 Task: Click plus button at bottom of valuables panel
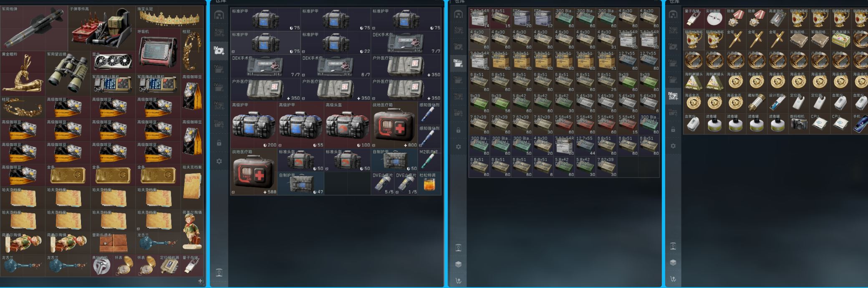point(200,281)
